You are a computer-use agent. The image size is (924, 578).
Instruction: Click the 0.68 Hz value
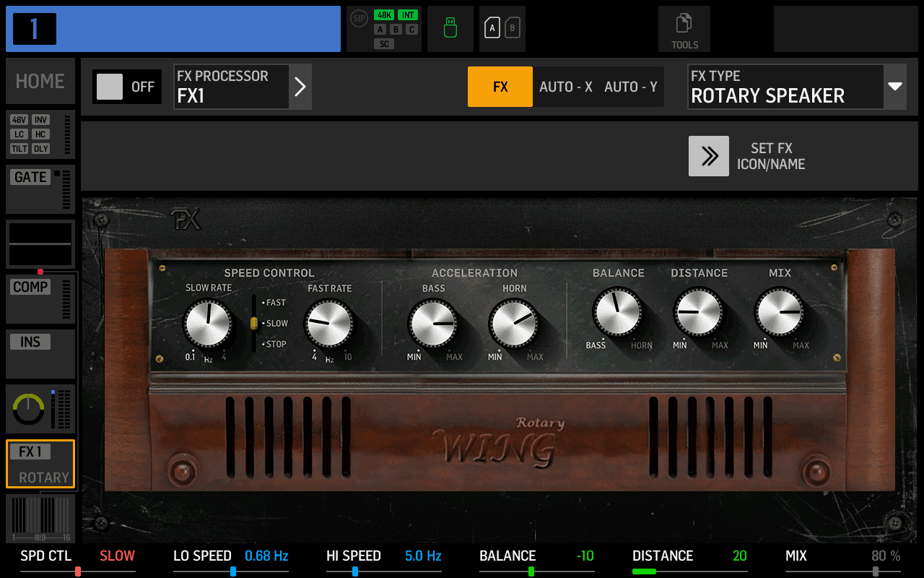click(266, 556)
